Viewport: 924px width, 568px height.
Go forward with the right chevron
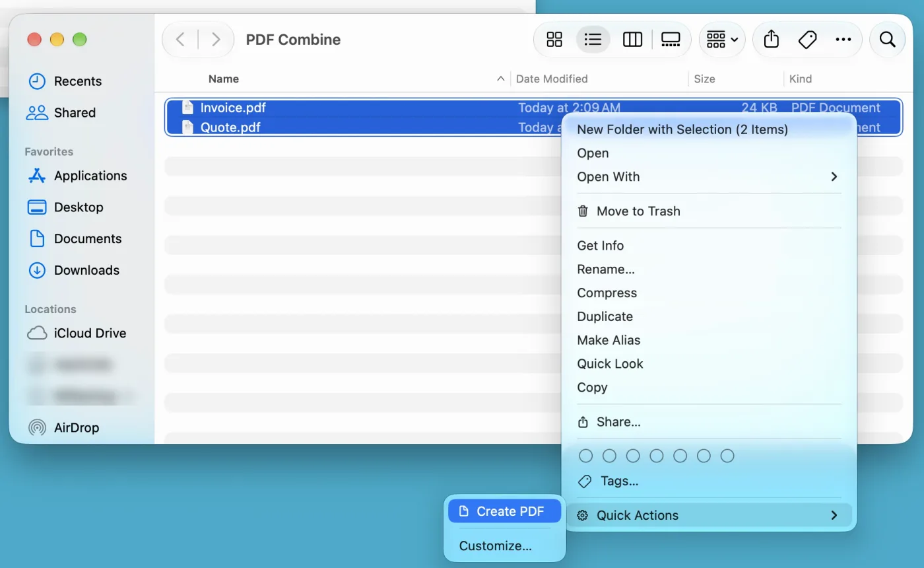[216, 40]
